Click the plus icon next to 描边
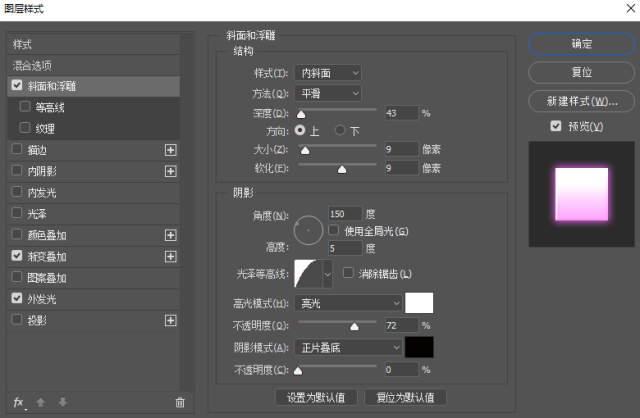Image resolution: width=640 pixels, height=418 pixels. [x=171, y=150]
